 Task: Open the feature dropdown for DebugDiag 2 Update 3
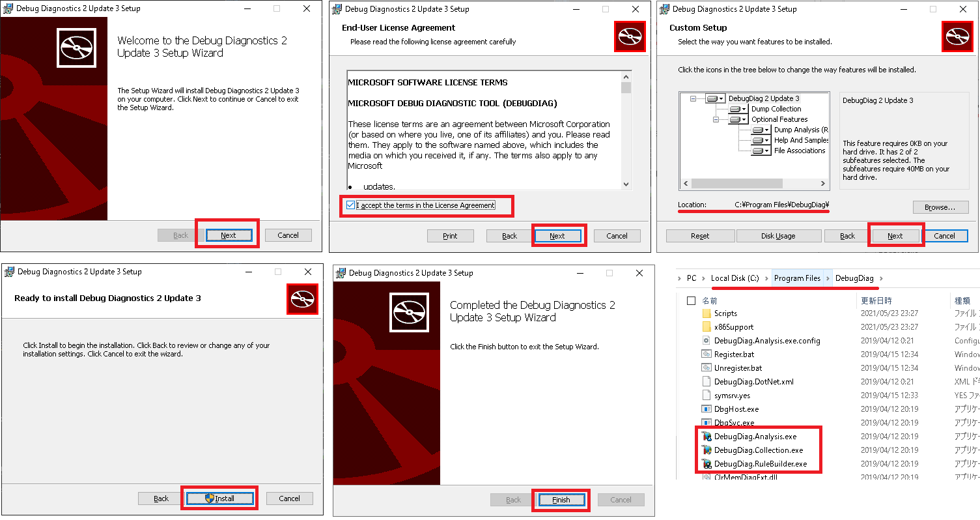(716, 98)
